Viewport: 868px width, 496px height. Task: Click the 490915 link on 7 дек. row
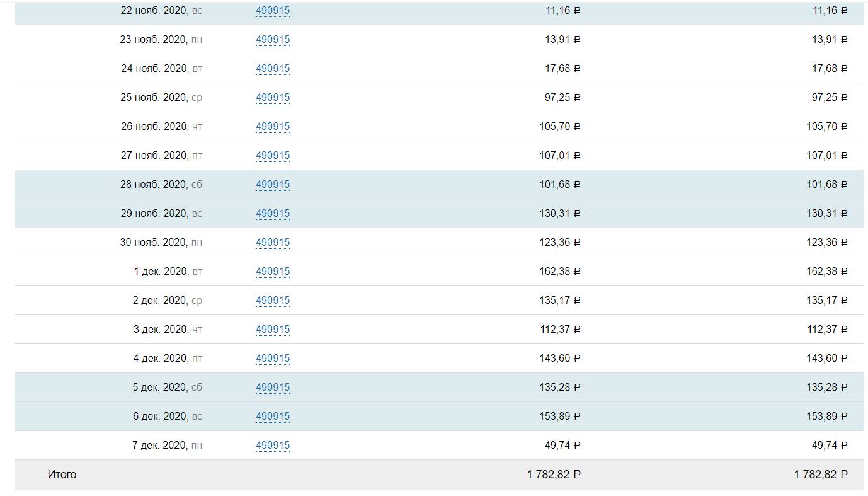[x=273, y=446]
